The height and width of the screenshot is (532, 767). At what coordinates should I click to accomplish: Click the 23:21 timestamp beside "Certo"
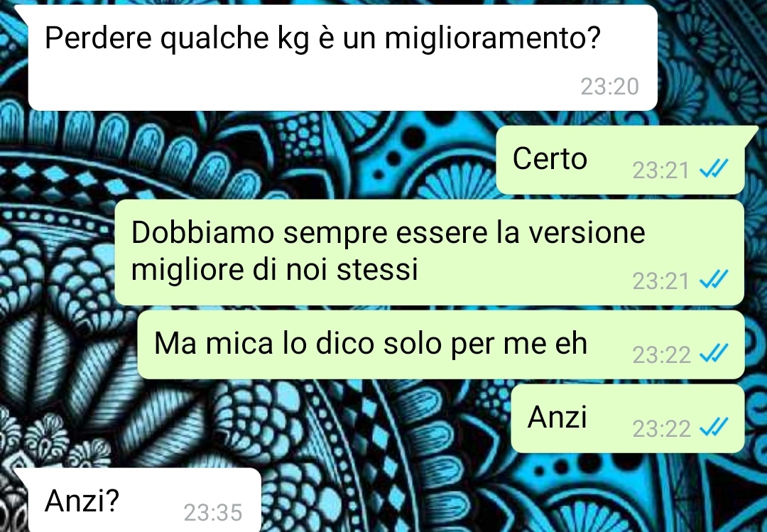pos(661,170)
